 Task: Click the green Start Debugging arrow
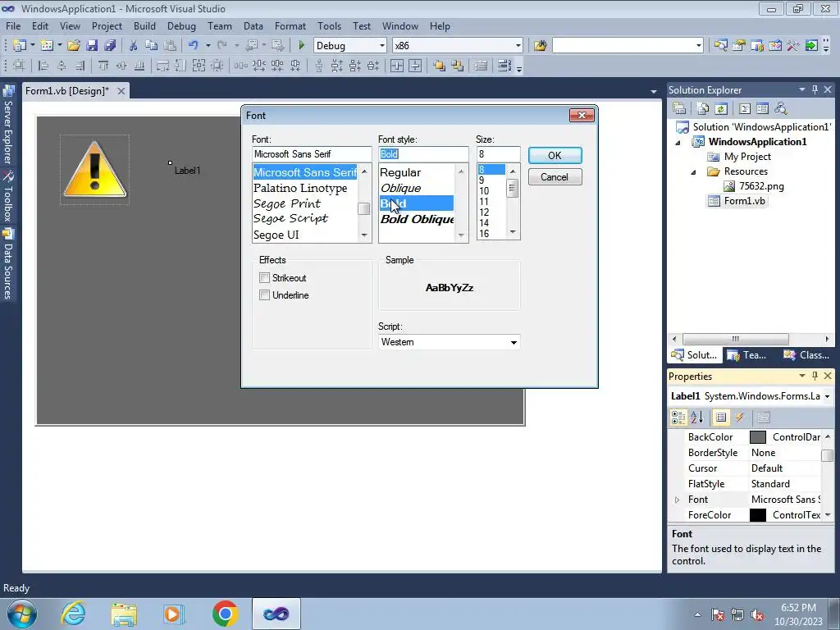(301, 46)
